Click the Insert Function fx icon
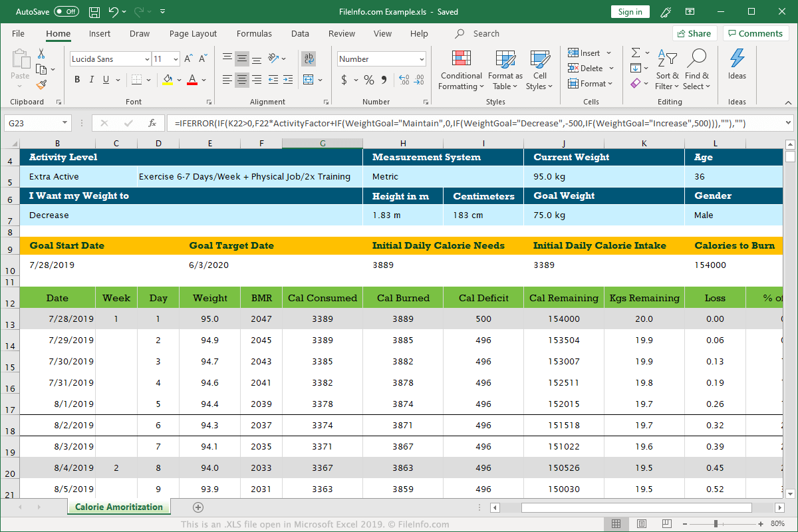This screenshot has width=798, height=532. [x=152, y=123]
